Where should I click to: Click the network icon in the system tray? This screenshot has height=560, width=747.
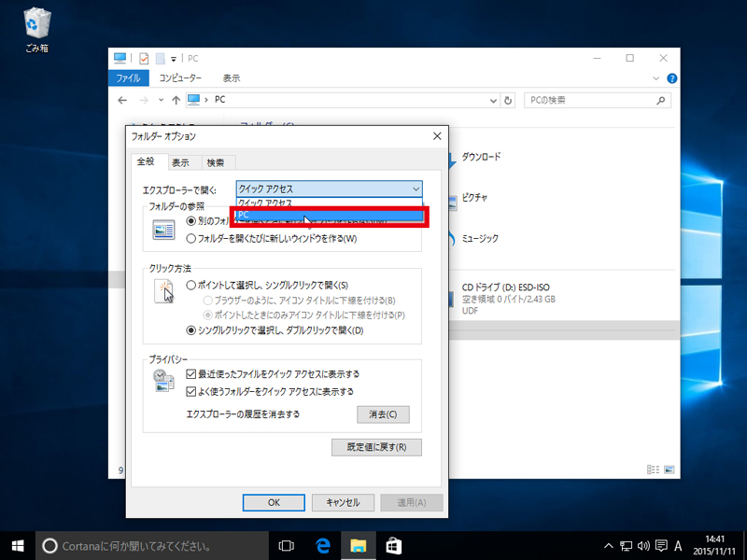pyautogui.click(x=626, y=546)
